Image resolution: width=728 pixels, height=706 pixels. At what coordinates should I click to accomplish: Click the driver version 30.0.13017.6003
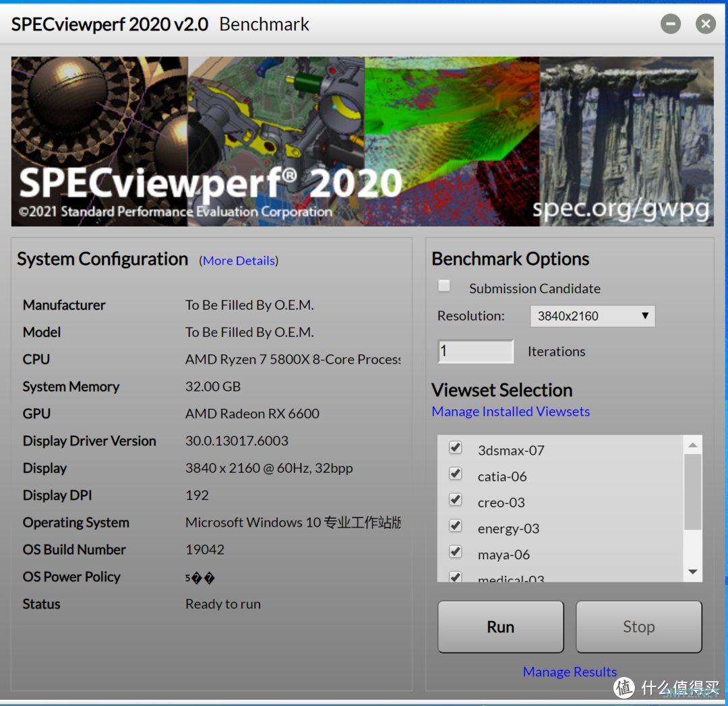237,441
